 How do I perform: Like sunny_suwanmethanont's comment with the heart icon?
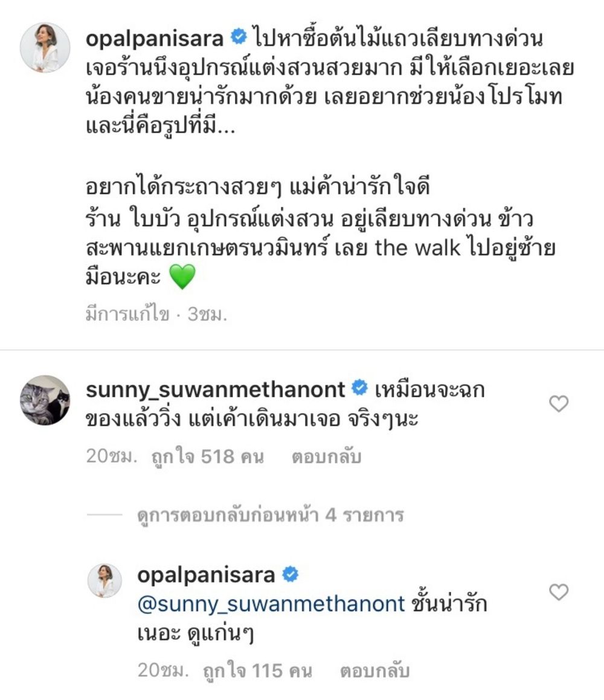click(559, 403)
